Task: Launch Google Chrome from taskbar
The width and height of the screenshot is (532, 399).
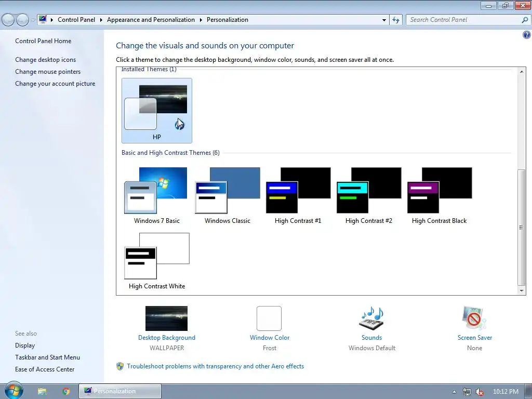Action: click(66, 391)
